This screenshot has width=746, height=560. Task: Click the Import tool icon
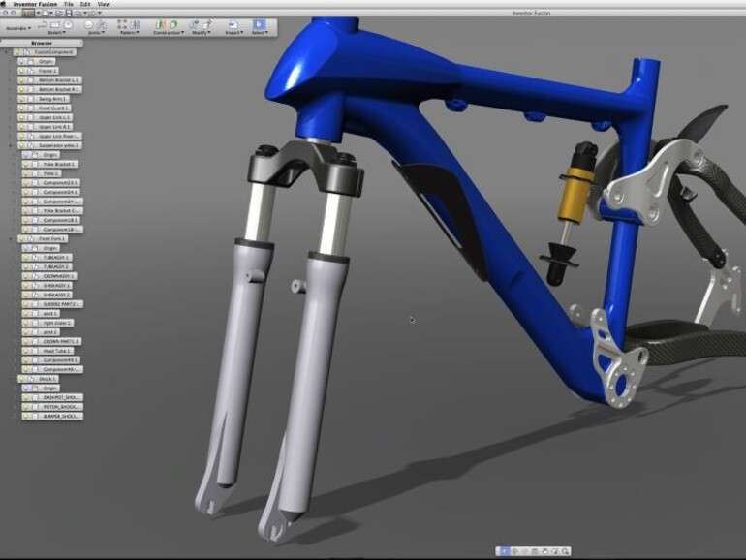point(233,23)
